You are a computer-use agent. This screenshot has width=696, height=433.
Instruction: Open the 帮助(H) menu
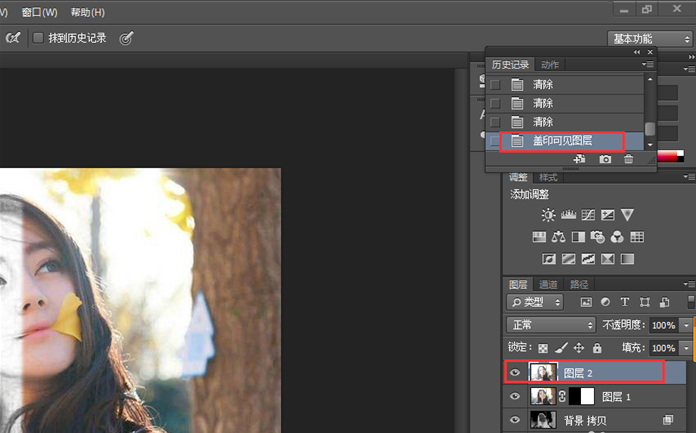(87, 12)
